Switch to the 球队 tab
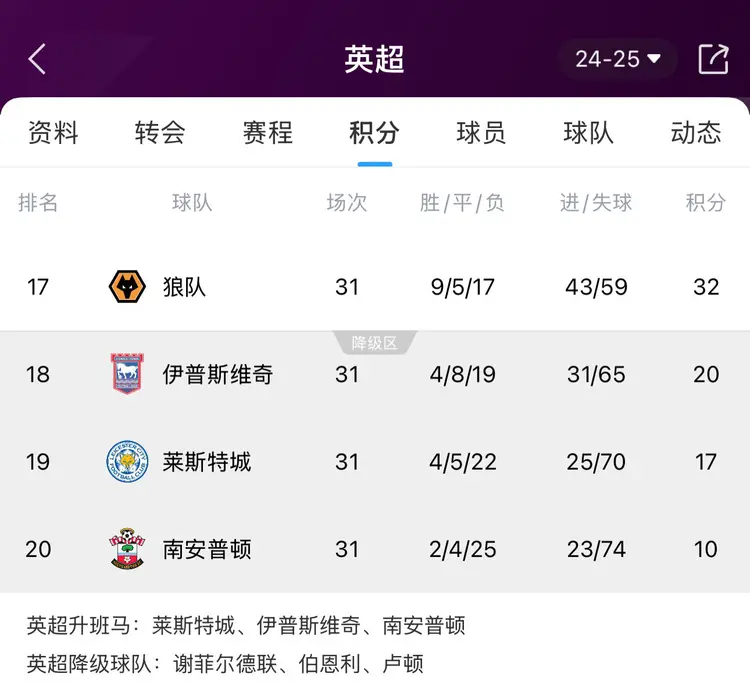750x695 pixels. point(588,133)
